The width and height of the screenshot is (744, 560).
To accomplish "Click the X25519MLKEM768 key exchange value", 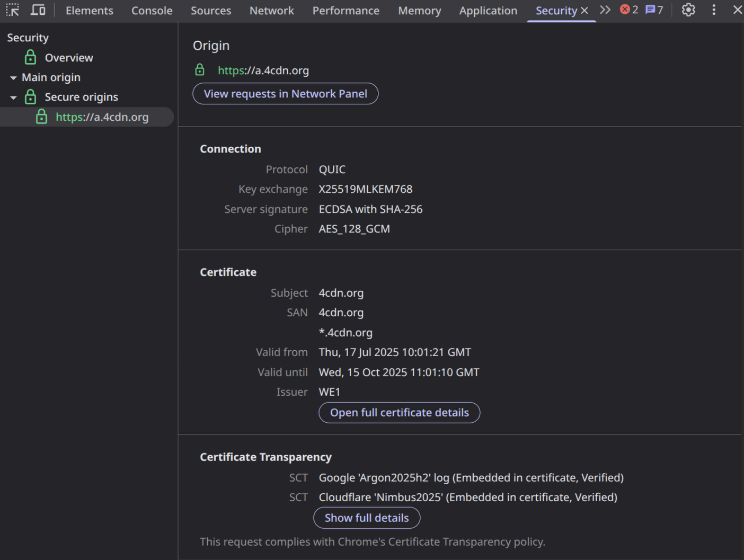I will pos(366,189).
